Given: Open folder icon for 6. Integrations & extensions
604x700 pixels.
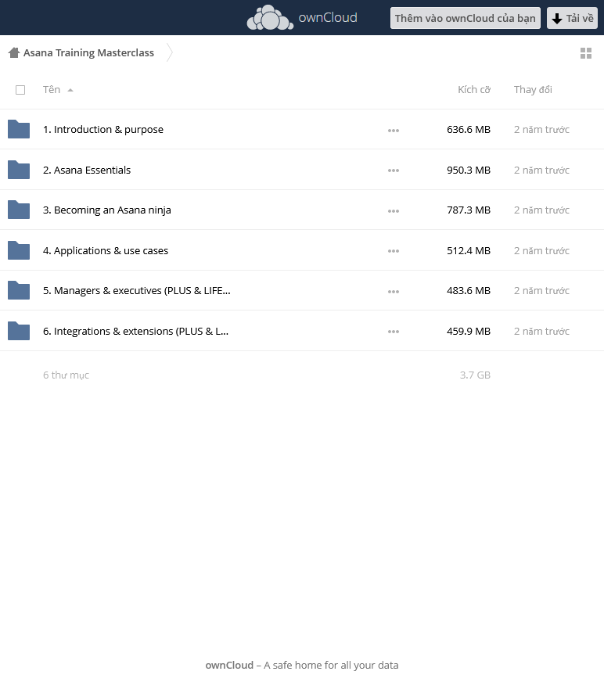Looking at the screenshot, I should (x=19, y=332).
